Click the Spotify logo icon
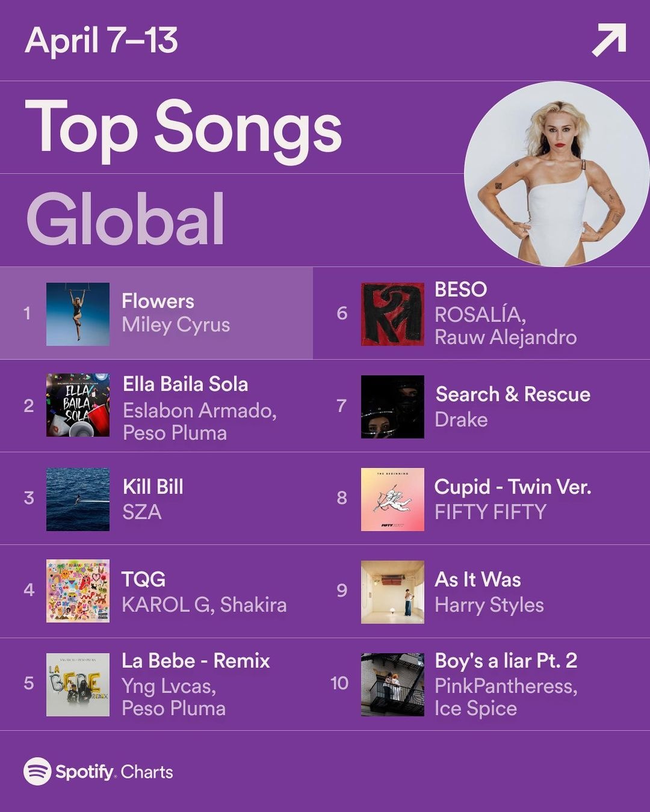The height and width of the screenshot is (812, 650). pyautogui.click(x=37, y=771)
